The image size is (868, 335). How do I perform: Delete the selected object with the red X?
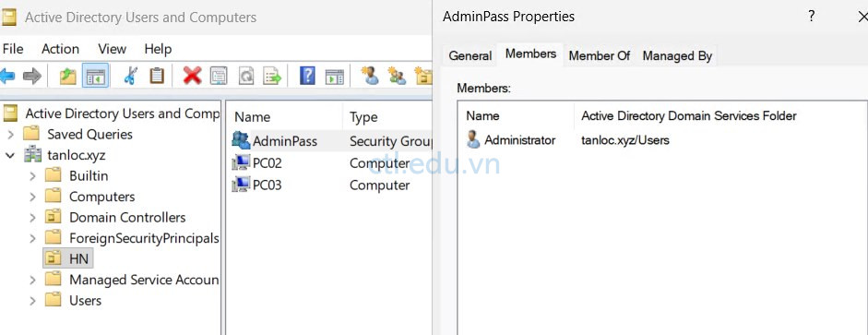(192, 76)
